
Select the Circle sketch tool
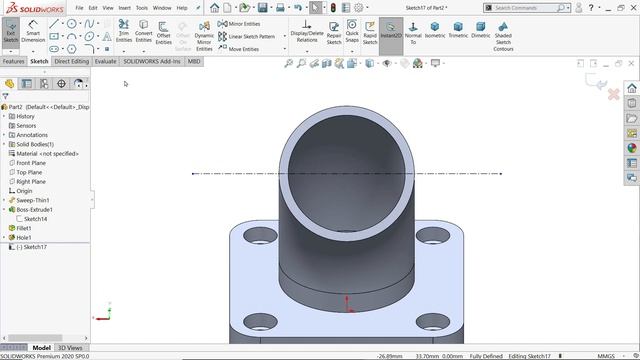click(x=71, y=24)
